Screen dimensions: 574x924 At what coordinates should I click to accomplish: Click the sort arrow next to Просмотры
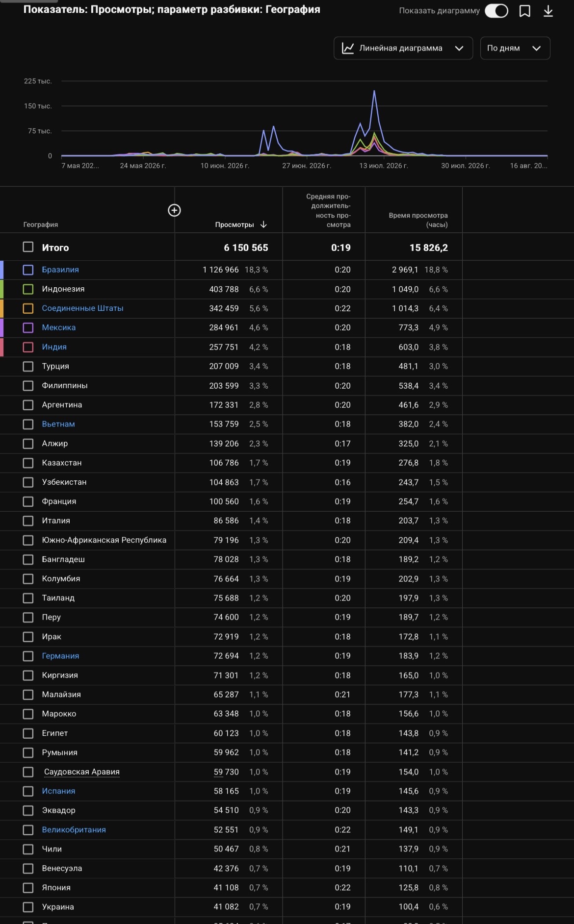point(263,225)
